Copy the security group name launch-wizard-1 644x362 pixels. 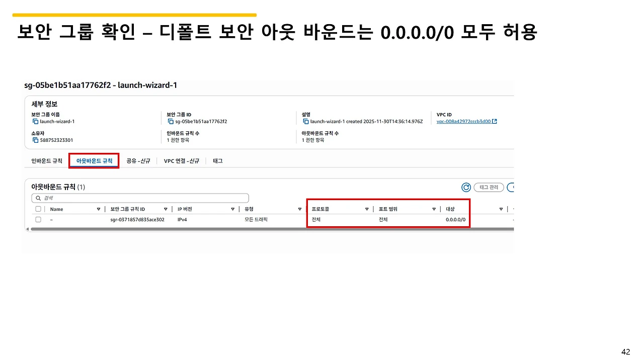pyautogui.click(x=34, y=121)
